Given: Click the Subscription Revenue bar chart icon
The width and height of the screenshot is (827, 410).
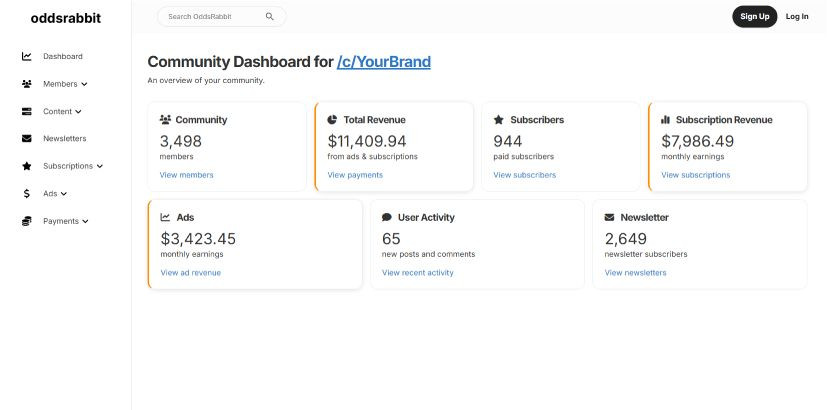Looking at the screenshot, I should click(x=666, y=120).
